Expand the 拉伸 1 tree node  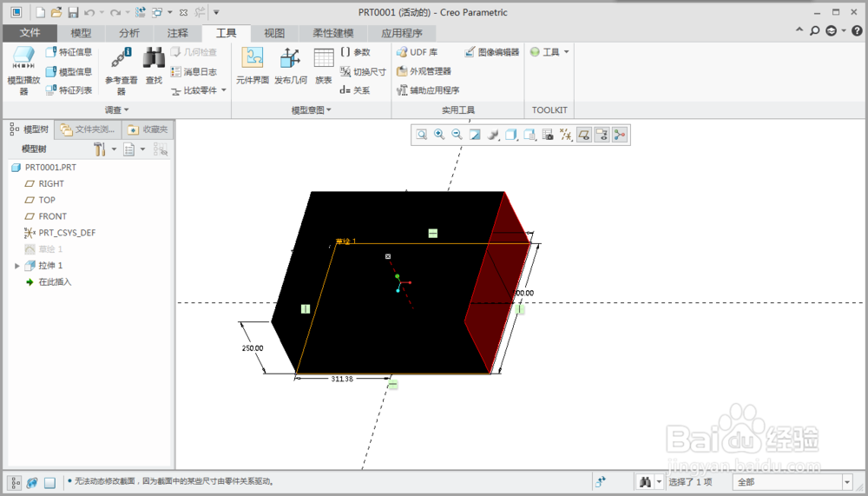(17, 266)
